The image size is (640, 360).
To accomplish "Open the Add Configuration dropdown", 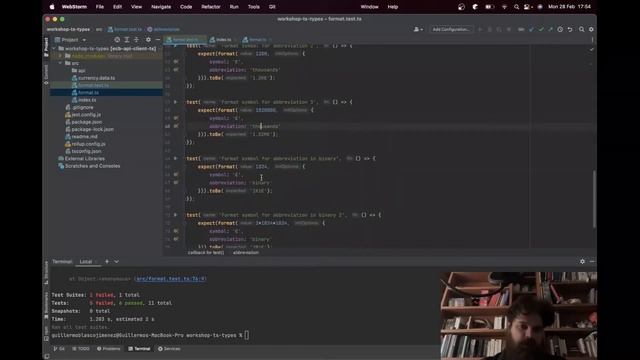I will tap(451, 29).
